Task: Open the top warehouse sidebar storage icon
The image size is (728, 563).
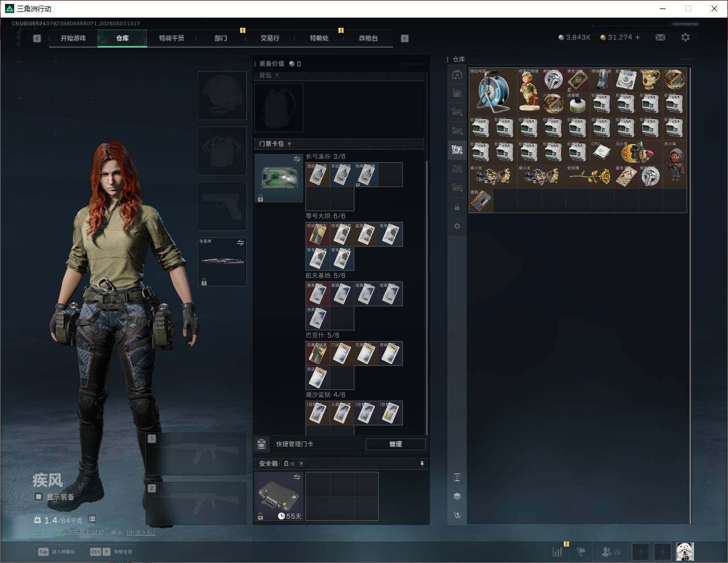Action: coord(457,75)
